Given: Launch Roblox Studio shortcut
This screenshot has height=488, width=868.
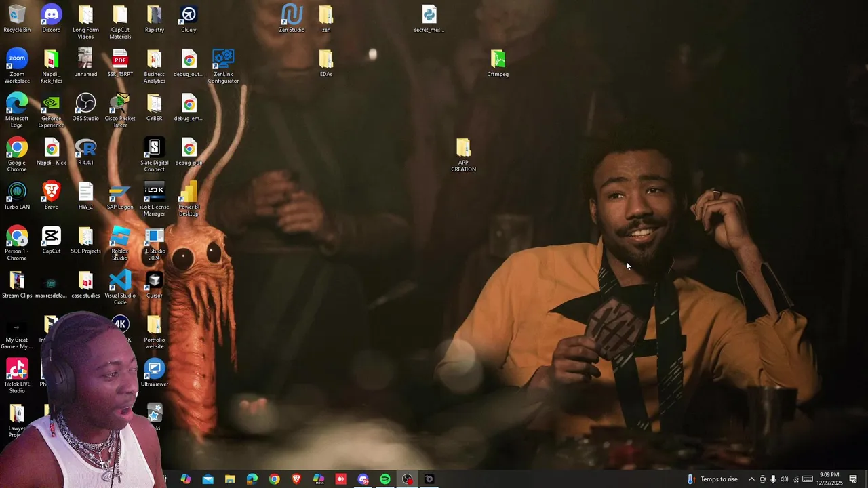Looking at the screenshot, I should [x=120, y=243].
